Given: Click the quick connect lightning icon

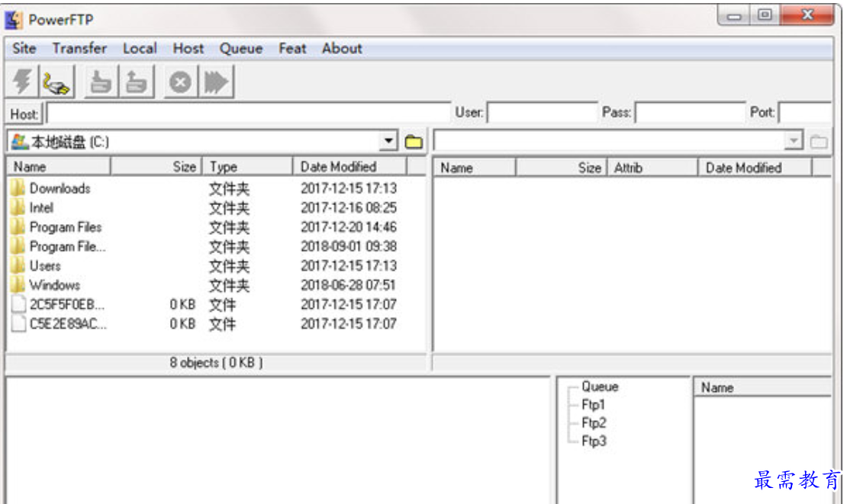Looking at the screenshot, I should coord(23,82).
